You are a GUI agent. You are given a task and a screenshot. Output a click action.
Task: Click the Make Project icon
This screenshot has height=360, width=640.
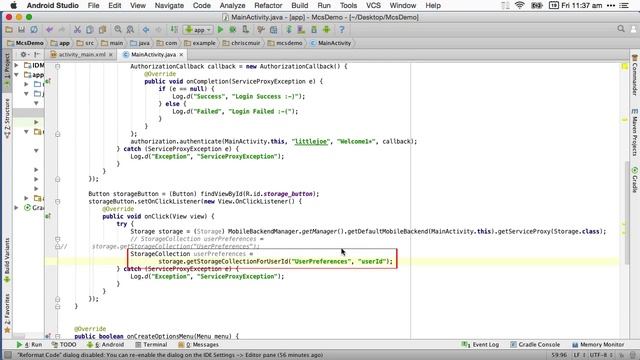(x=174, y=29)
